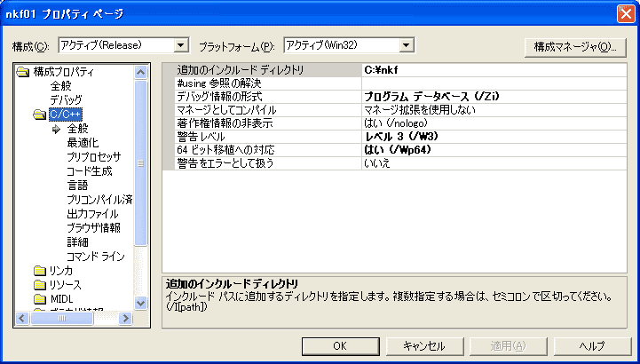Screen dimensions: 640x364
Task: Click the キャンセル button
Action: pos(424,346)
